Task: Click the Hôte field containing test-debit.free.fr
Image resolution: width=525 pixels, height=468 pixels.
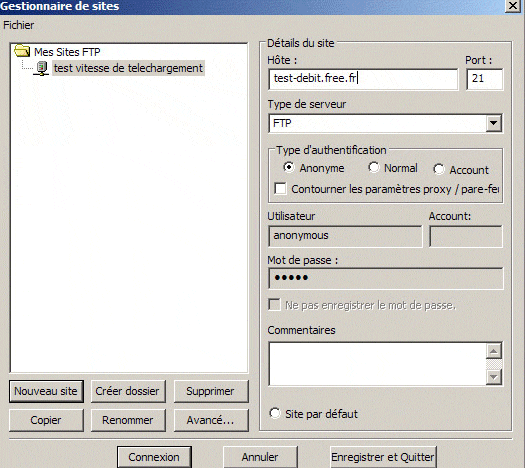Action: click(363, 79)
